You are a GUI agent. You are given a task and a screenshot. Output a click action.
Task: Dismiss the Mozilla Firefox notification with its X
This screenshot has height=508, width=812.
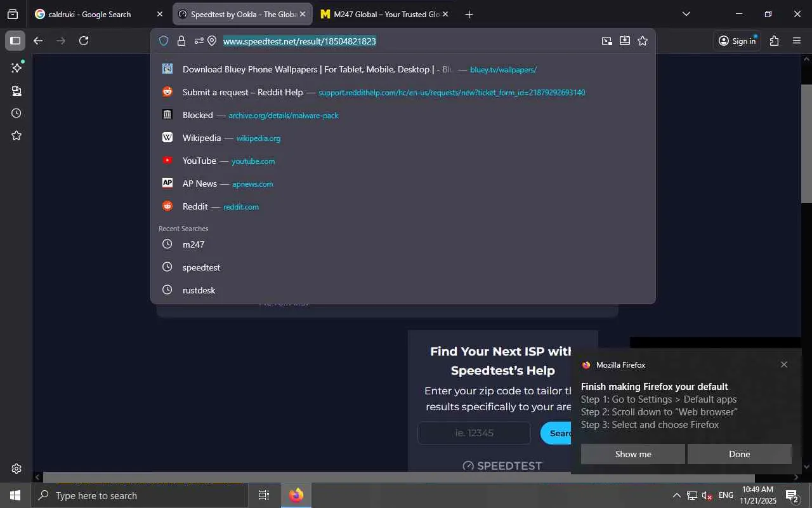click(x=784, y=364)
